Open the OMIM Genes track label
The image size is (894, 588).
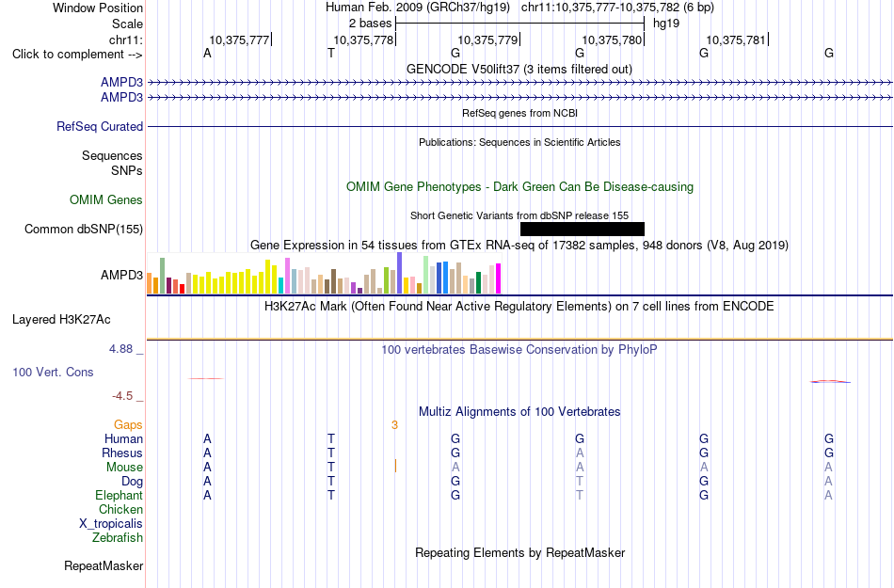coord(105,200)
